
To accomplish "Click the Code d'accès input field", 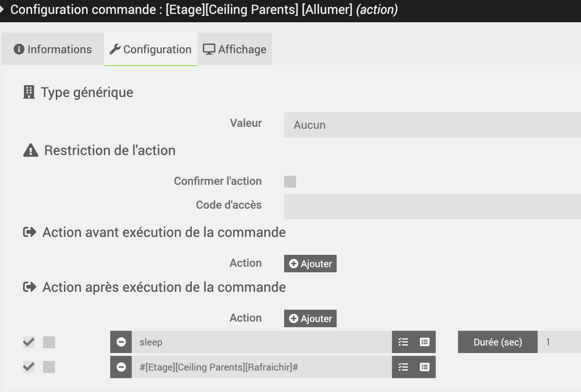I will 432,206.
